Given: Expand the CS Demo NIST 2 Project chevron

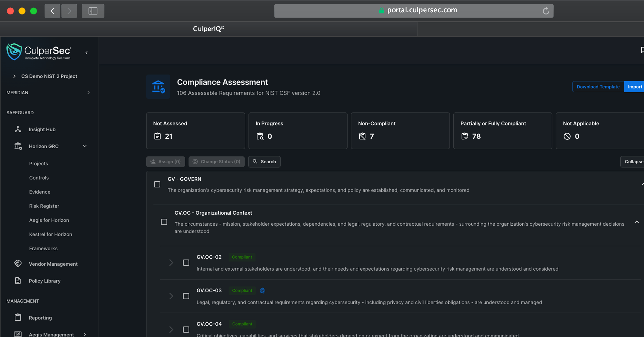Looking at the screenshot, I should coord(14,76).
